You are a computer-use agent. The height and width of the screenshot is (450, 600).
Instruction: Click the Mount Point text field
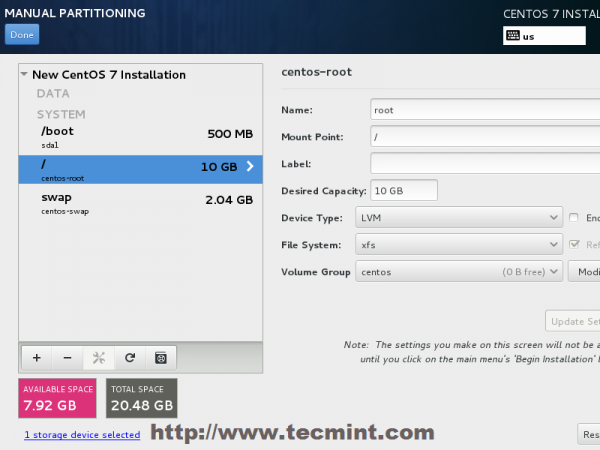484,136
